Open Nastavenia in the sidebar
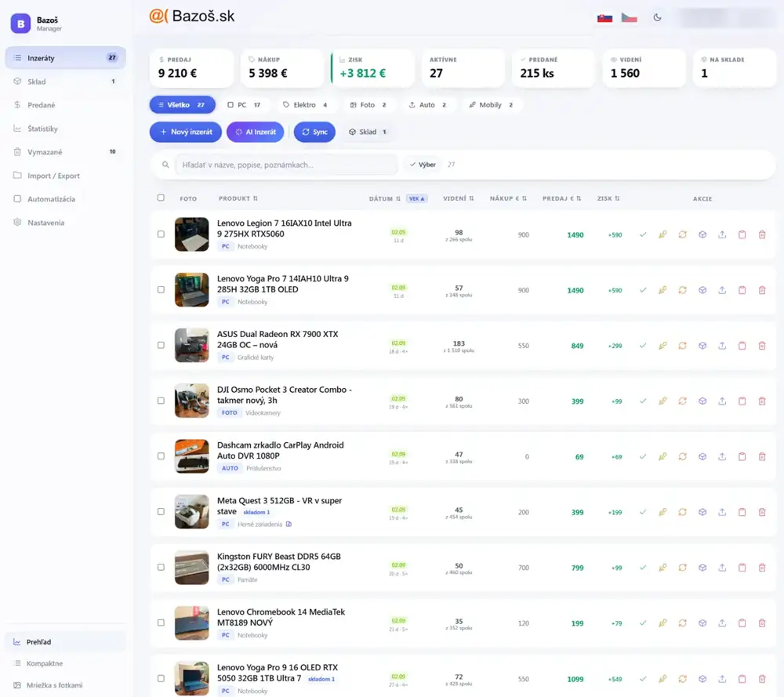The height and width of the screenshot is (697, 784). click(66, 223)
